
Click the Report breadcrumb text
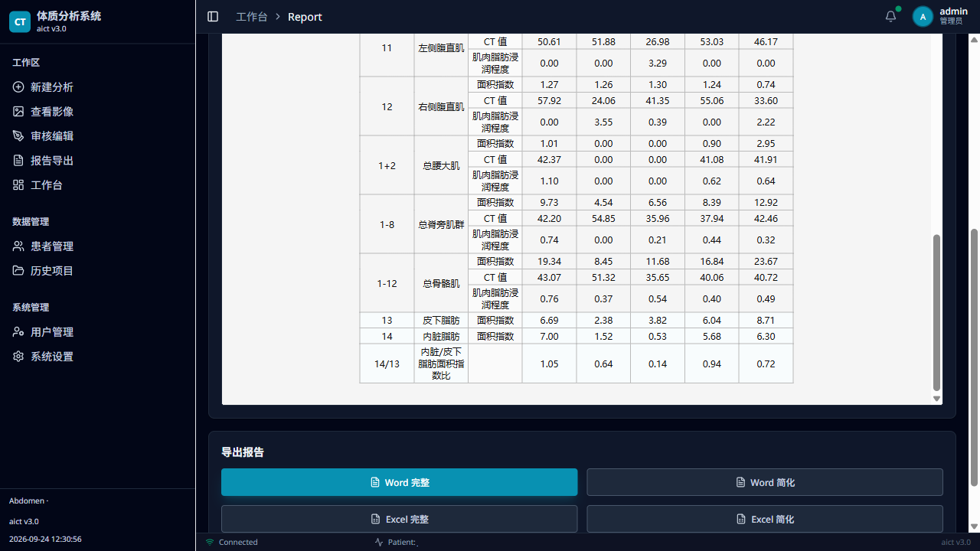tap(305, 17)
